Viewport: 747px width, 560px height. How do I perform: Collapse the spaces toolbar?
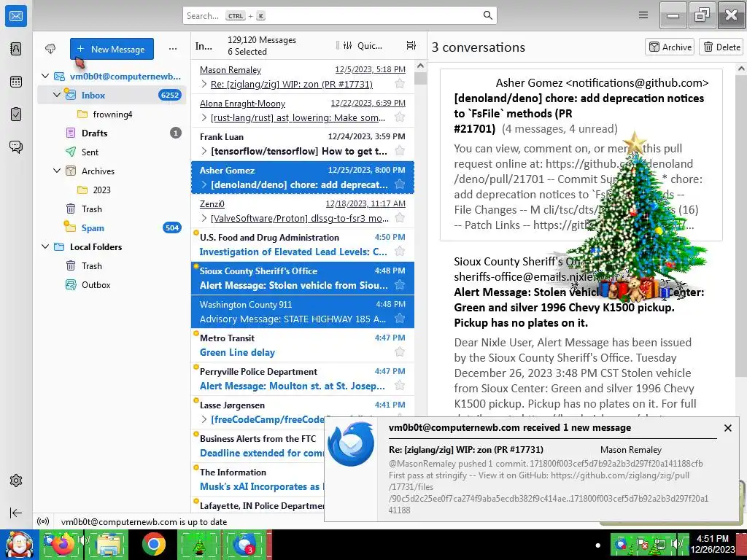click(x=16, y=513)
